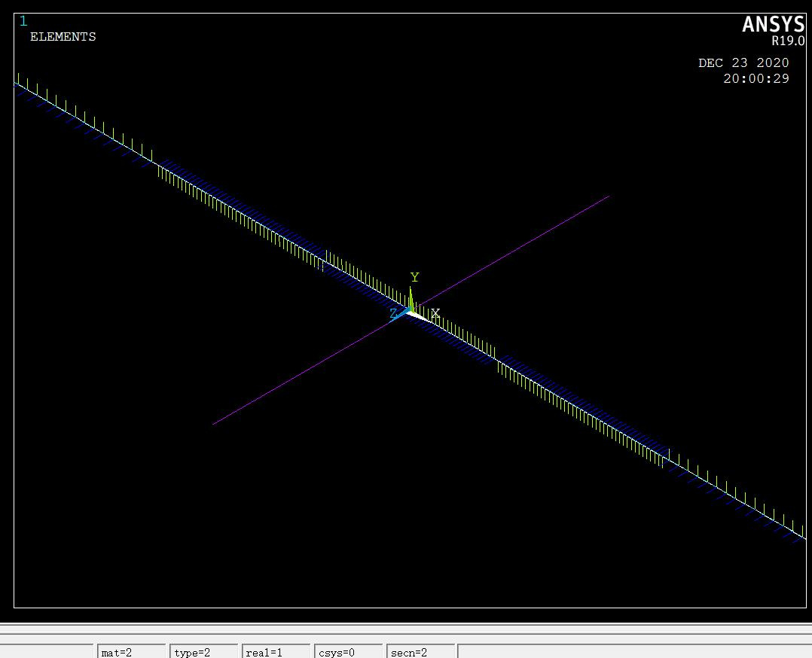This screenshot has width=812, height=658.
Task: Click the window number 1 indicator
Action: [x=22, y=21]
